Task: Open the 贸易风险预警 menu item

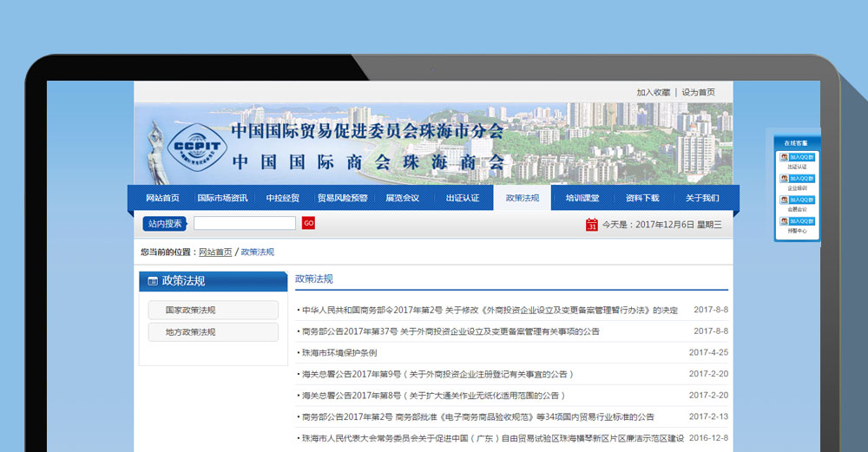Action: [343, 198]
